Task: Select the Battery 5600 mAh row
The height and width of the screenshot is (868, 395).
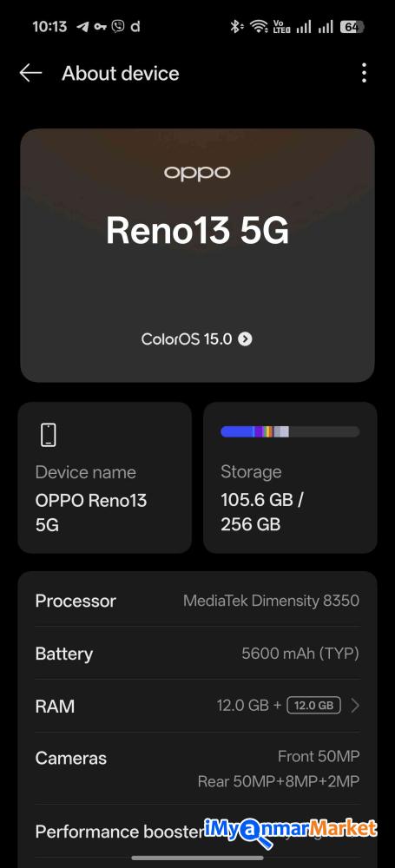Action: (x=197, y=654)
